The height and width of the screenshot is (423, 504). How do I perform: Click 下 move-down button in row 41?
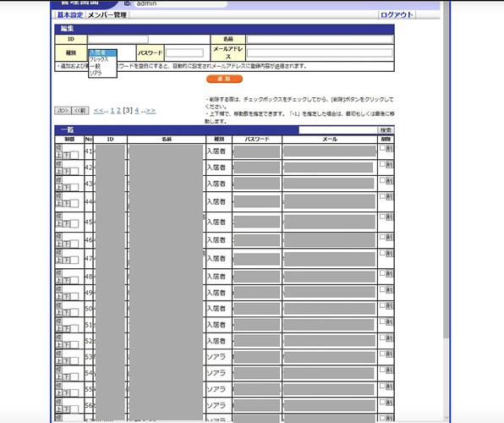coord(66,155)
